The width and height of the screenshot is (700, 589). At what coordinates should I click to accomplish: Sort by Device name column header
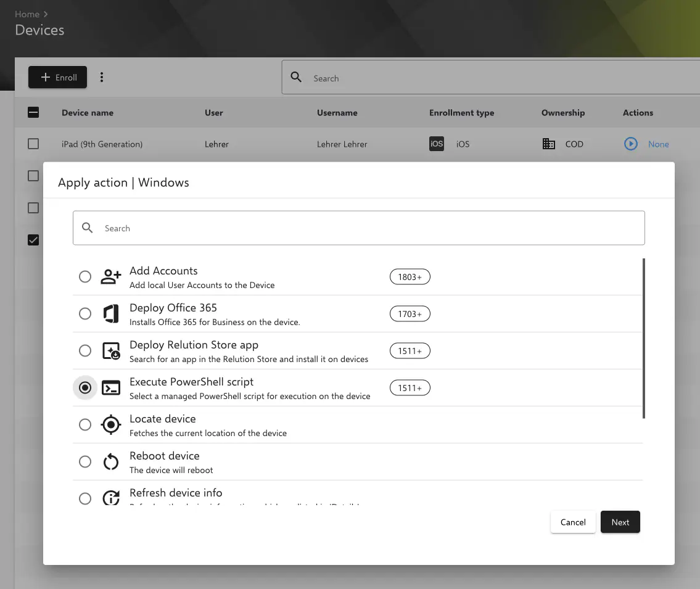[88, 113]
